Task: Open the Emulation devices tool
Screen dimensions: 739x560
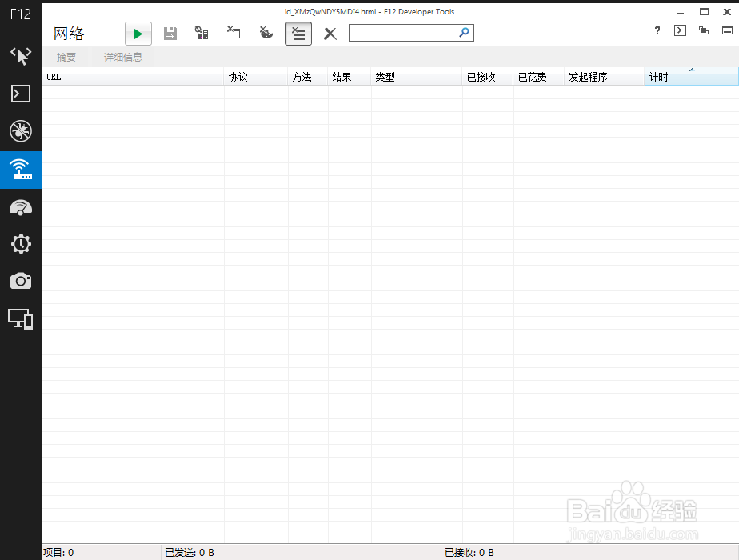Action: click(x=21, y=319)
